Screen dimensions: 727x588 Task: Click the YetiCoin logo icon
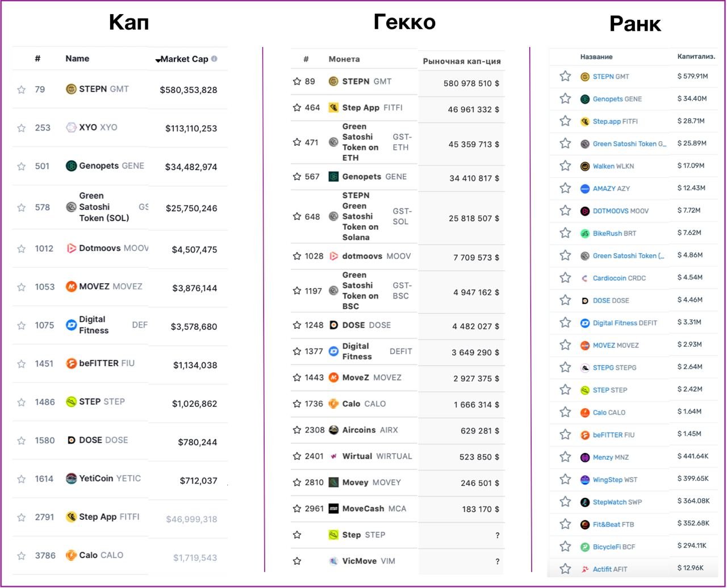(71, 478)
